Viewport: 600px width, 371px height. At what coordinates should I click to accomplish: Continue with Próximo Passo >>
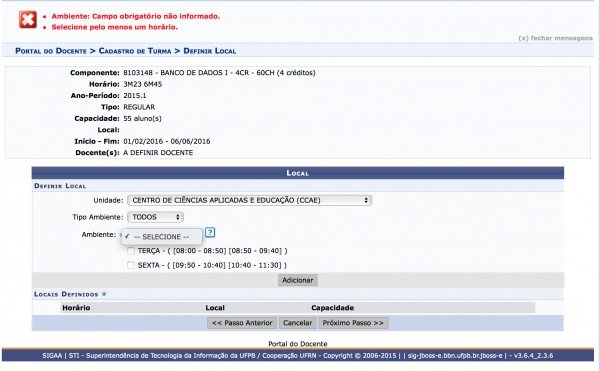click(x=353, y=323)
